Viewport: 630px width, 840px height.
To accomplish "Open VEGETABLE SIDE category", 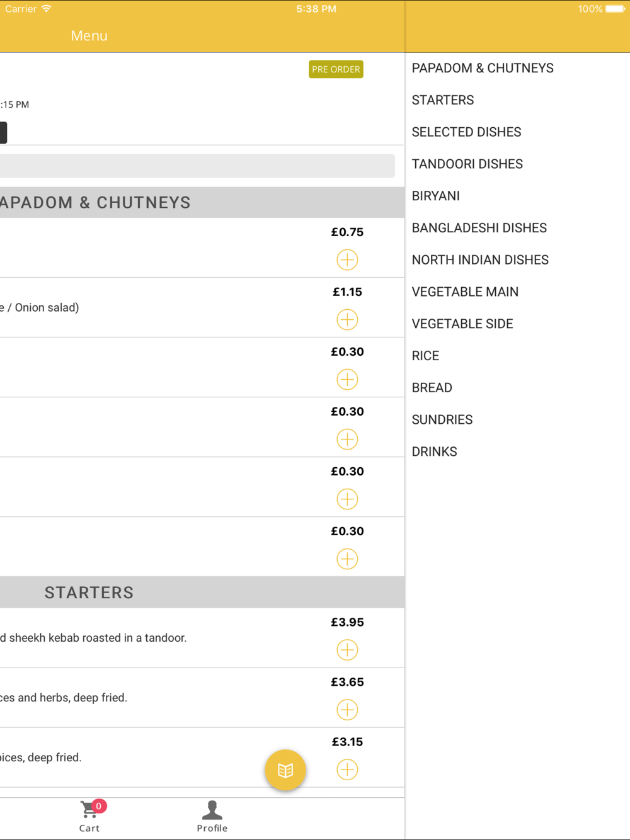I will click(x=462, y=324).
